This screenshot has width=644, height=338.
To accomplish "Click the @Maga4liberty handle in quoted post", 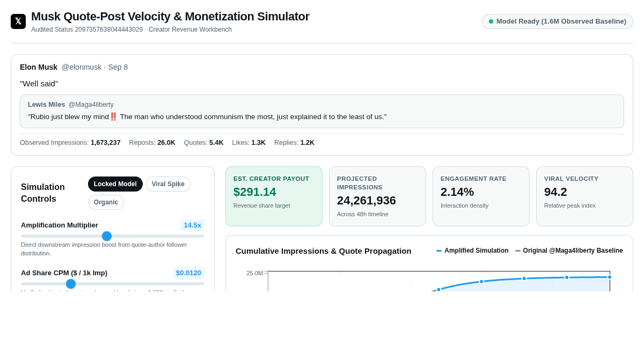I will 91,105.
